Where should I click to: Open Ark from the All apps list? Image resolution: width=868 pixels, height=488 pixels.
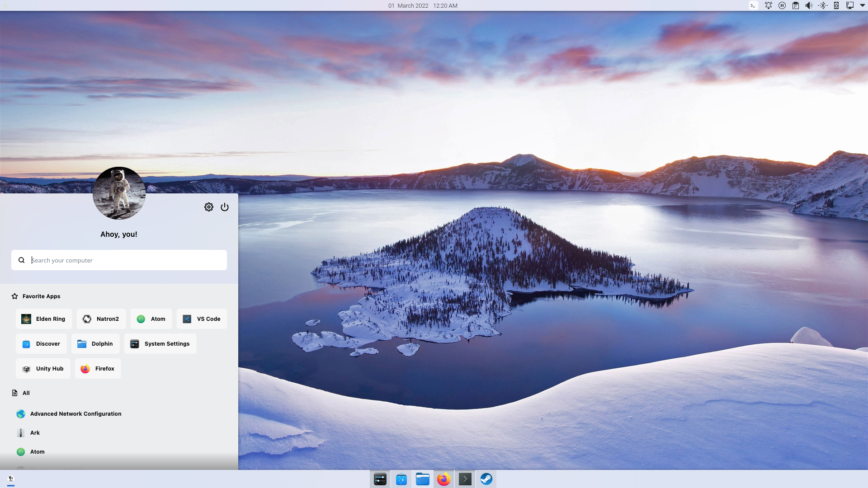(35, 433)
